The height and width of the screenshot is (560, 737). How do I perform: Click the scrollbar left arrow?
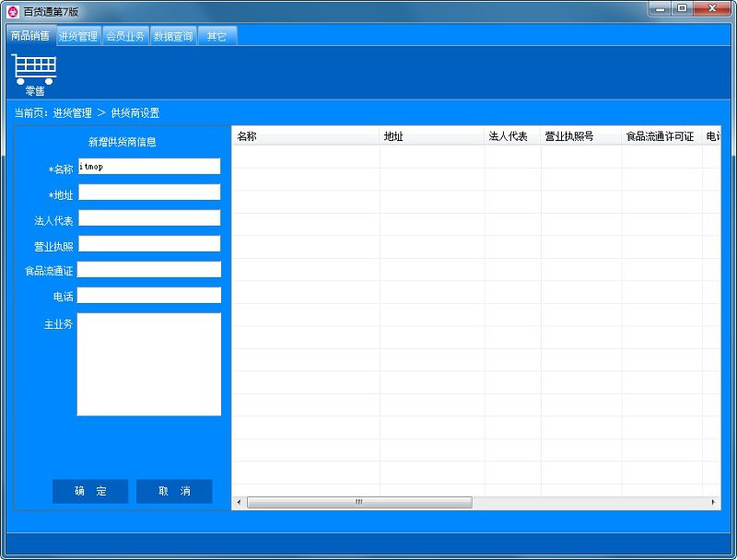click(x=239, y=502)
